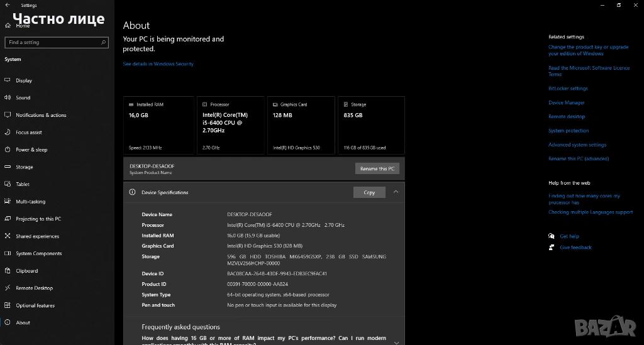644x345 pixels.
Task: Click the Sound speaker icon
Action: coord(8,98)
